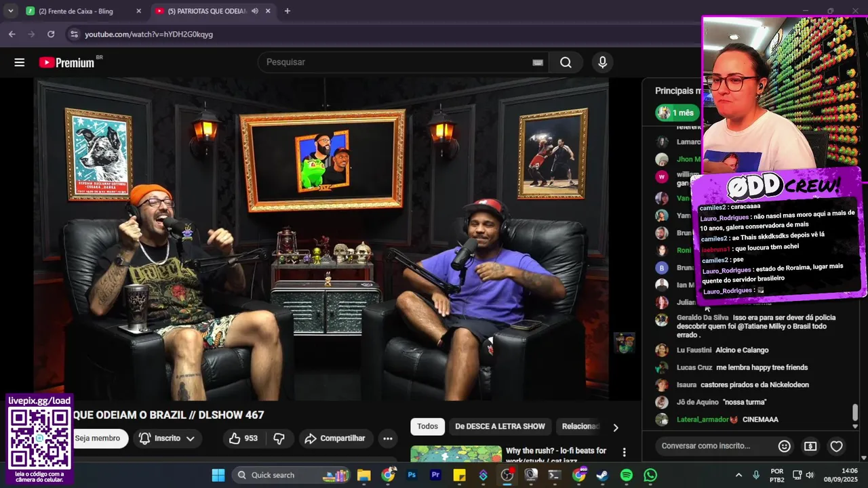This screenshot has width=868, height=488.
Task: Open emoji picker in live chat
Action: (784, 446)
